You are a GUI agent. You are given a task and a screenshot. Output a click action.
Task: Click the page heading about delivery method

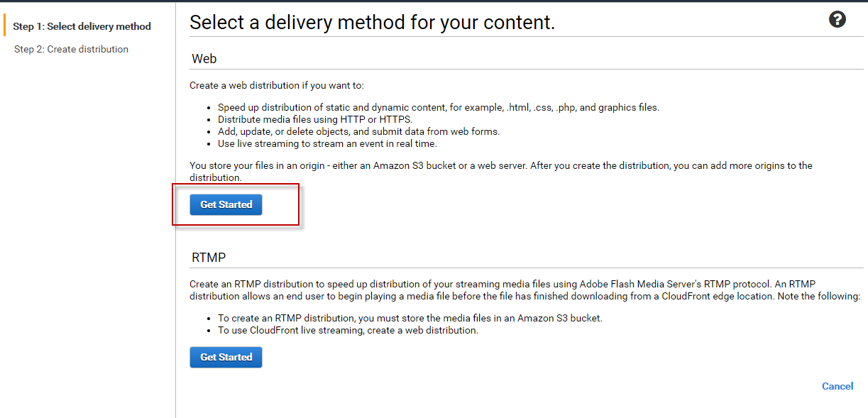[372, 23]
